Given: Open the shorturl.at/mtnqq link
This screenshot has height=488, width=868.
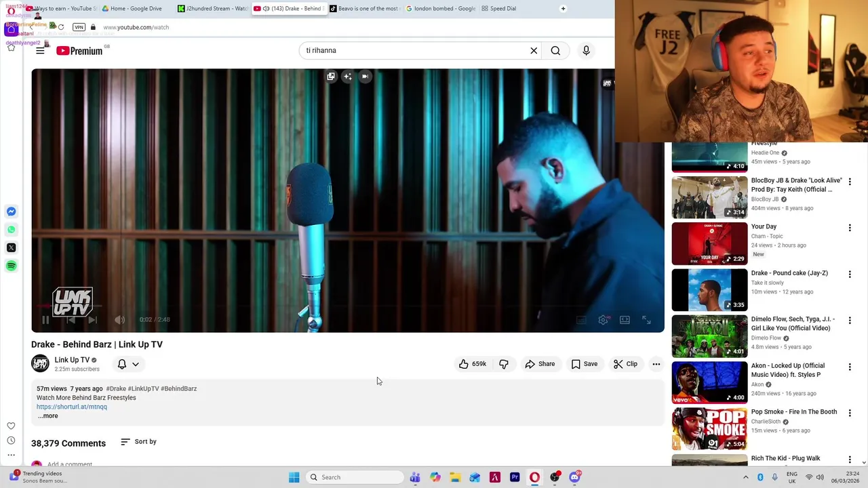Looking at the screenshot, I should tap(72, 407).
